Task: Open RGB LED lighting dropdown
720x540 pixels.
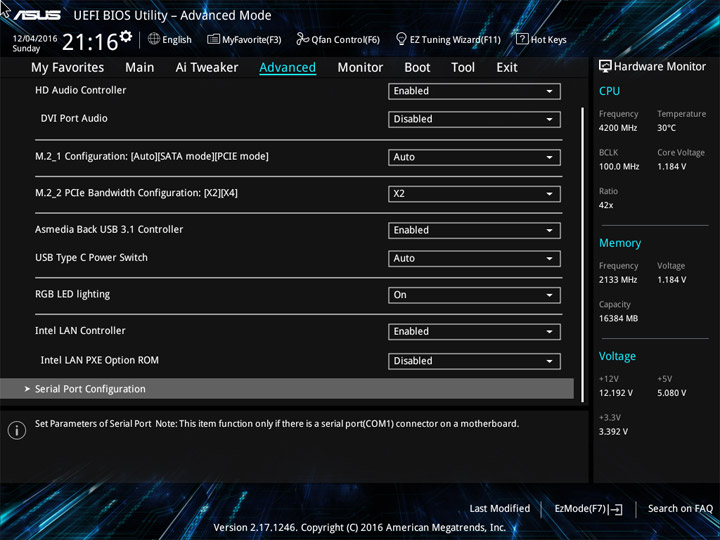Action: click(x=474, y=295)
